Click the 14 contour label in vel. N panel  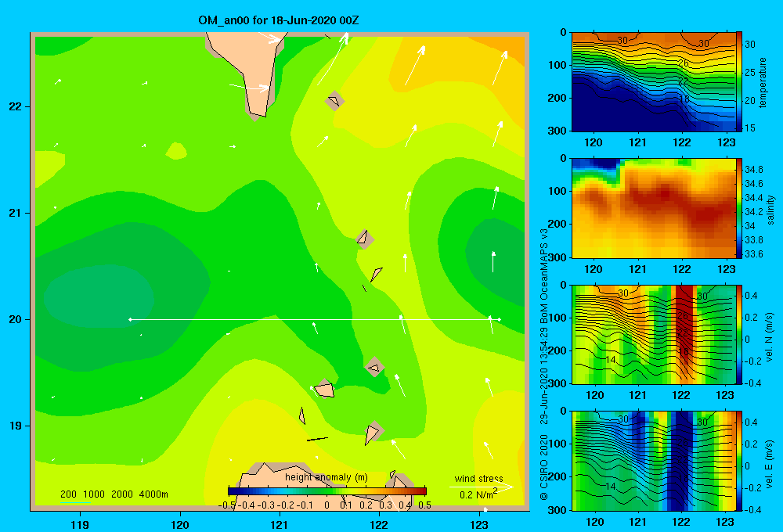pos(610,359)
